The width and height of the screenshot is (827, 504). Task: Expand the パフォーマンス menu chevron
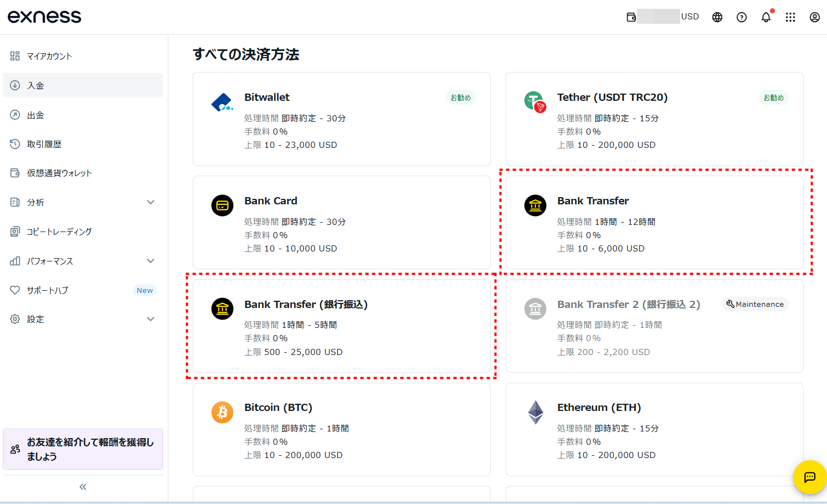(151, 261)
